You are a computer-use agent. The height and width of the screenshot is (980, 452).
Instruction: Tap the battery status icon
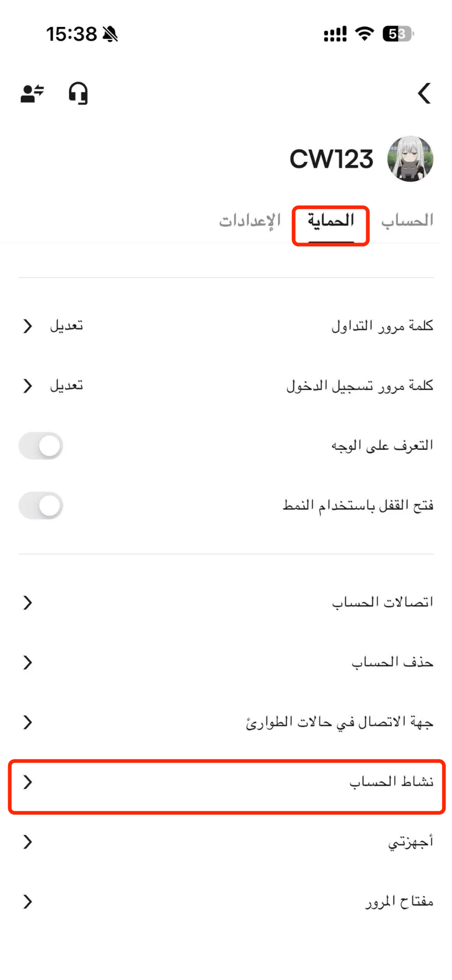click(x=398, y=34)
